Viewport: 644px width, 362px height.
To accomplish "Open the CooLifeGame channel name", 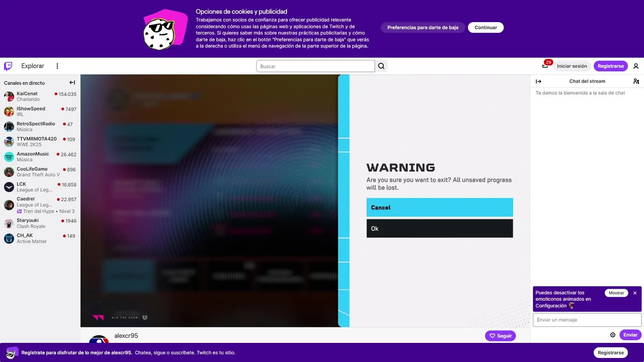I will point(32,169).
